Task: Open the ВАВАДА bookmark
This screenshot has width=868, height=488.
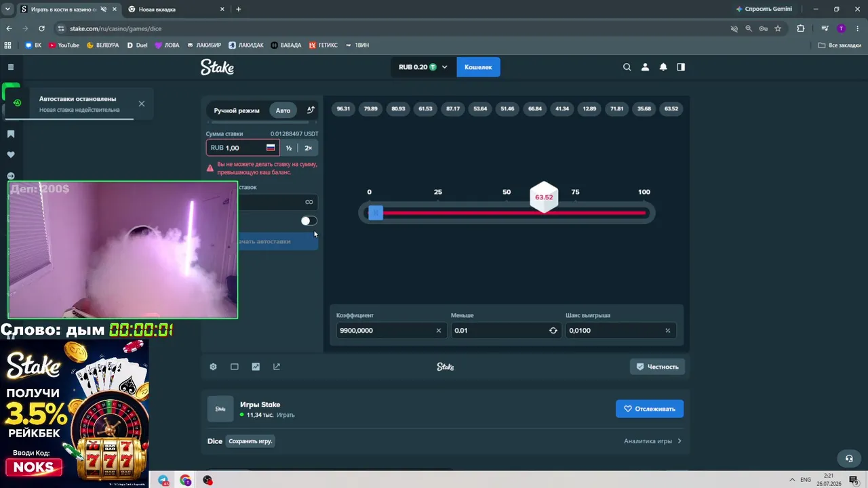Action: [285, 45]
